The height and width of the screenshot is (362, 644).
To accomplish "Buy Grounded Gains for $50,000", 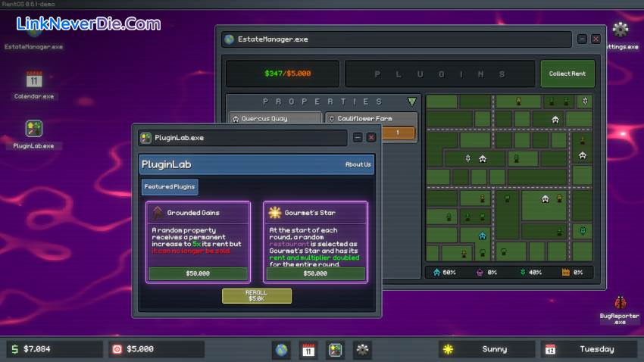I will click(x=198, y=273).
